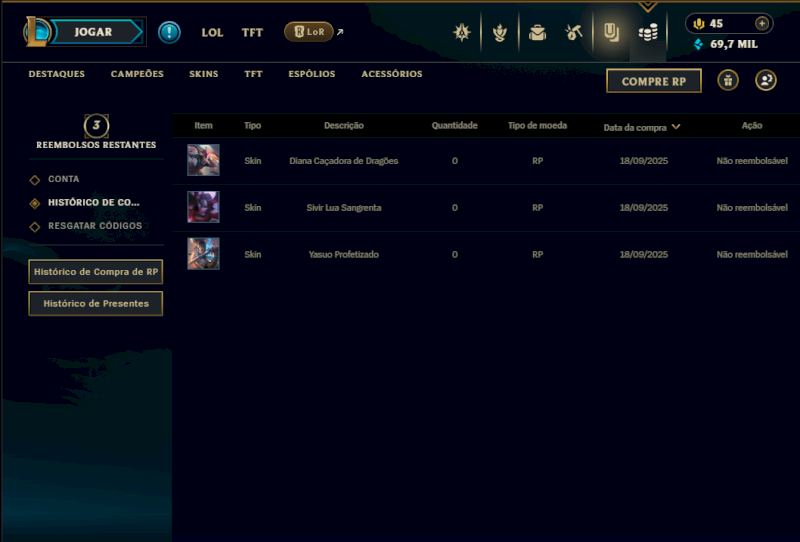Click the REEMBOLSOS RESTANTES label
Screen dimensions: 800x542
[96, 145]
